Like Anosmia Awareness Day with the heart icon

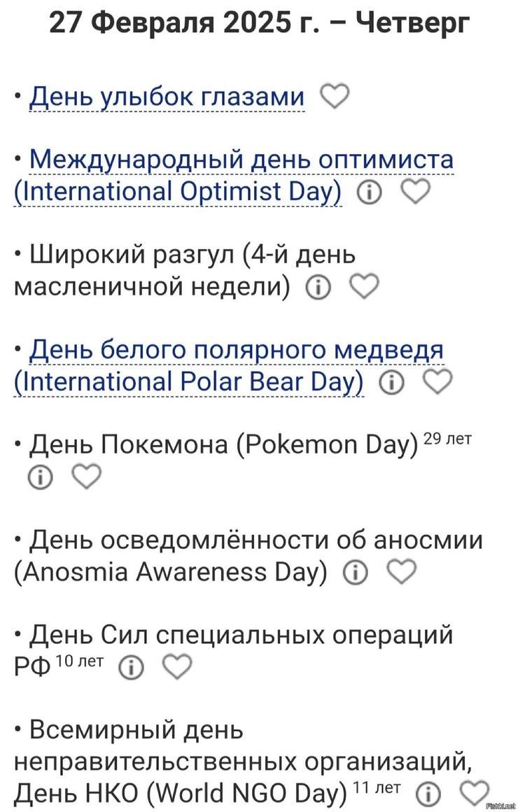(x=402, y=571)
